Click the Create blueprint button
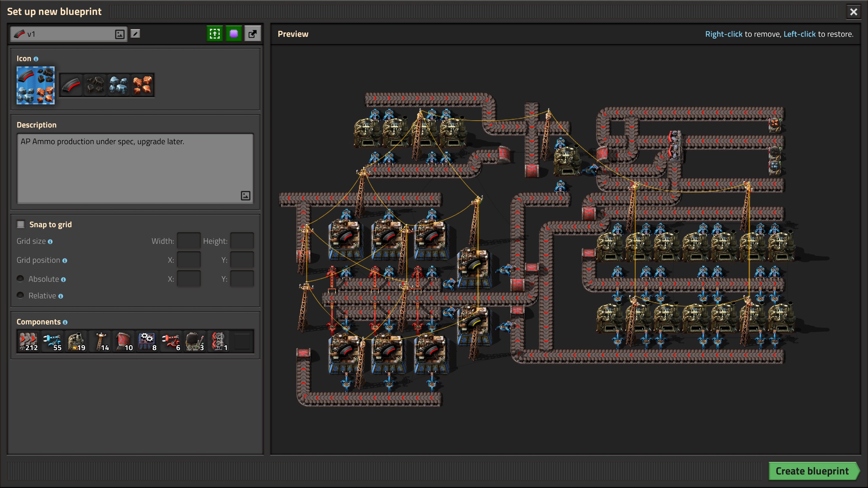Screen dimensions: 868x488 [x=812, y=471]
